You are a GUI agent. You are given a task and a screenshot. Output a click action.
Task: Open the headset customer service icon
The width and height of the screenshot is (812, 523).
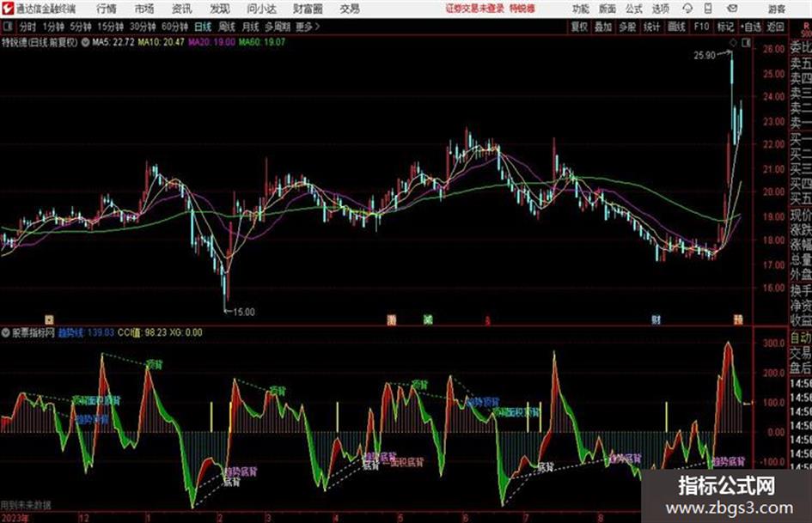coord(687,9)
